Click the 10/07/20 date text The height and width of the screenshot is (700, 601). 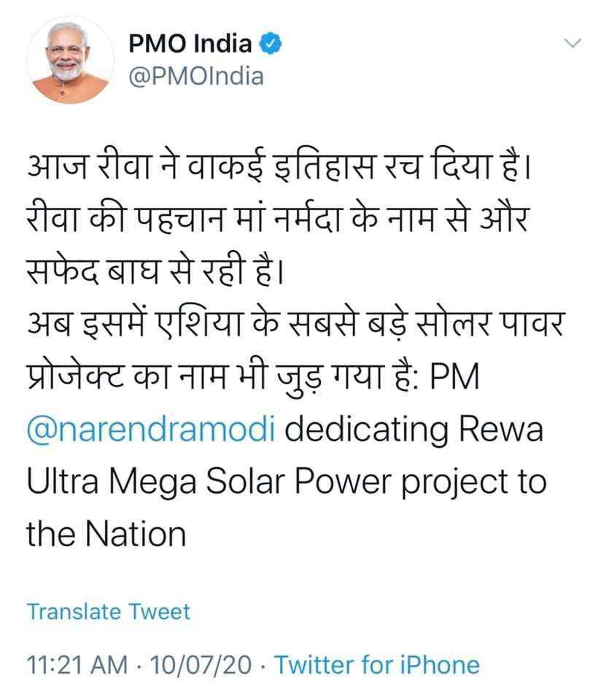click(201, 664)
